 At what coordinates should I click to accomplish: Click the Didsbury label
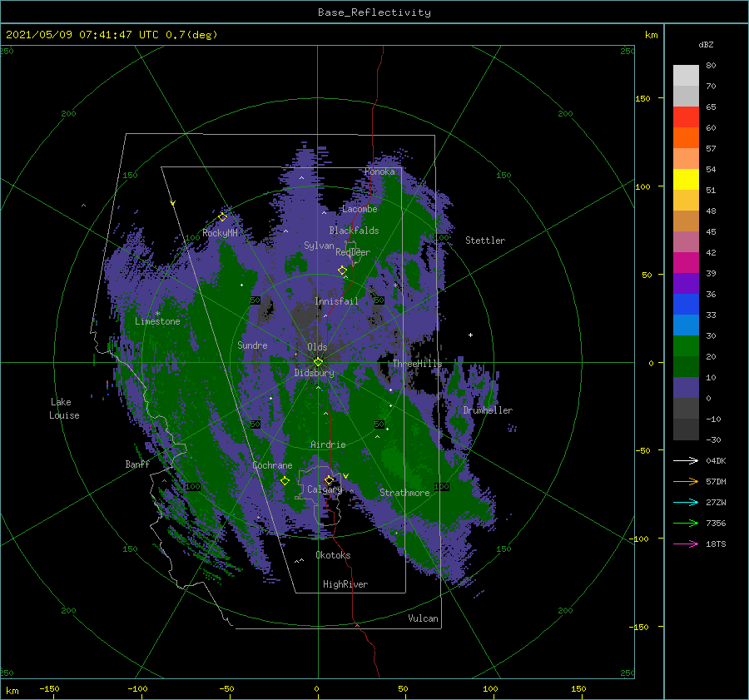pyautogui.click(x=315, y=373)
